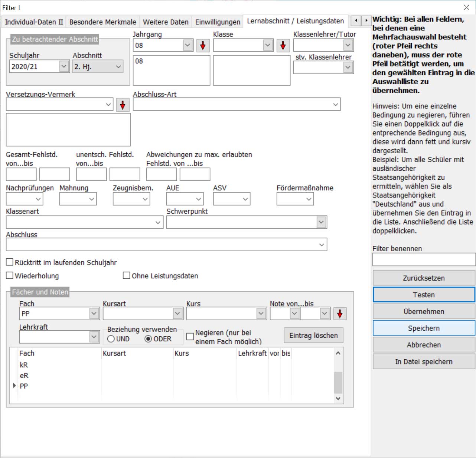The image size is (476, 458).
Task: Expand the Jahrgang combo box
Action: pos(188,45)
